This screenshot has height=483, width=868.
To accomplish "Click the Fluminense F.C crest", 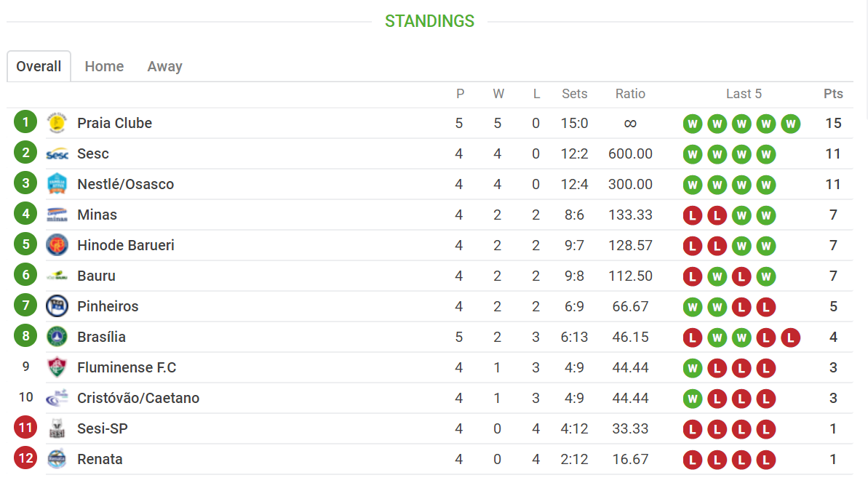I will click(x=57, y=367).
